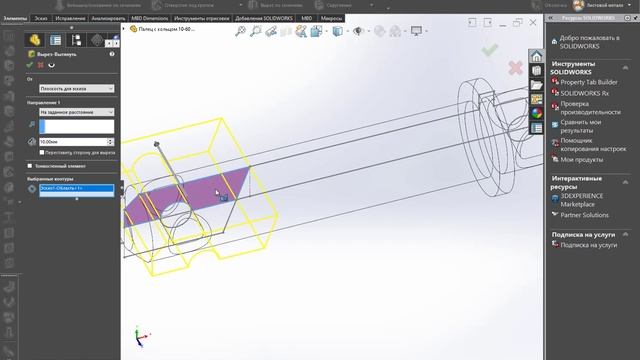Cancel the feature via the large corner red X
The image size is (640, 360).
(516, 68)
